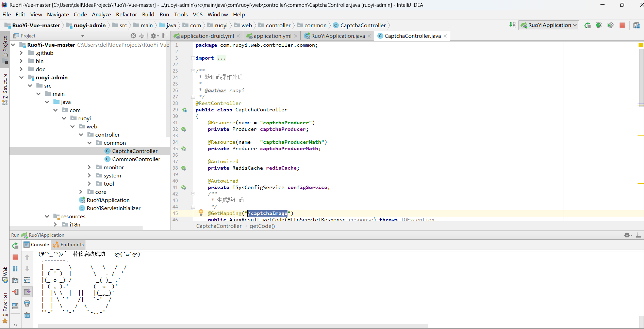Viewport: 644px width, 329px height.
Task: Expand the .github folder
Action: pyautogui.click(x=21, y=53)
